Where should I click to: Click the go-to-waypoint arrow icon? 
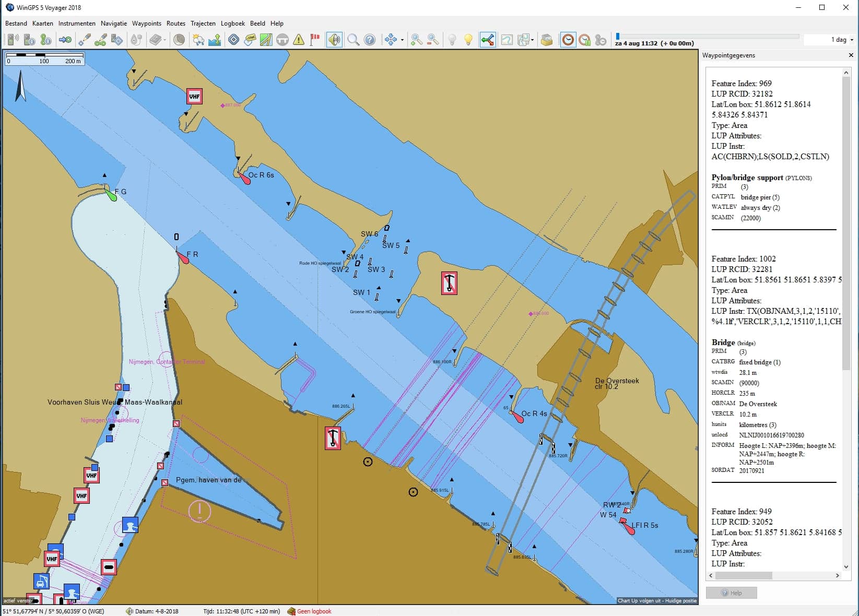[x=65, y=40]
